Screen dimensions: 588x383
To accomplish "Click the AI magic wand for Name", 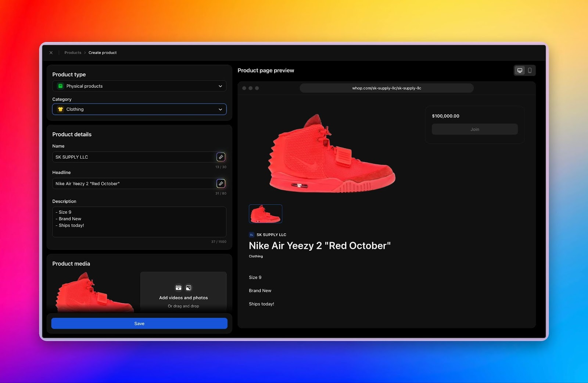I will coord(221,157).
